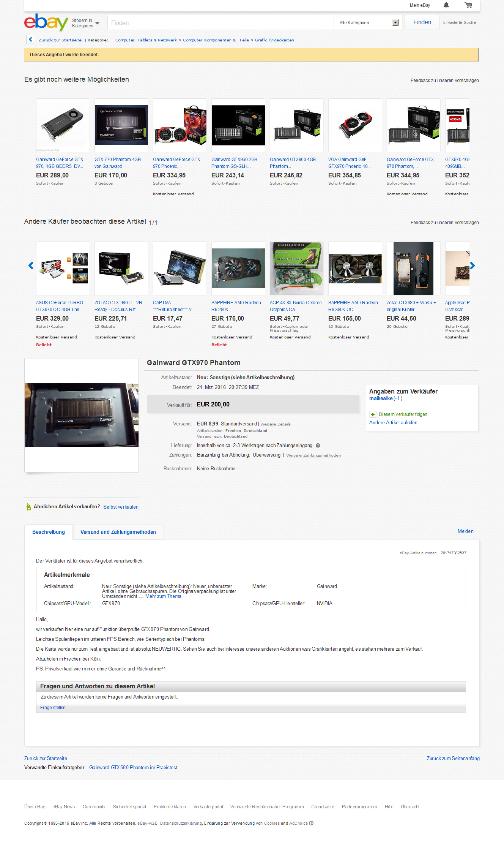Click Andere Artikel aufrufen
Screen dimensions: 504x841
click(393, 423)
